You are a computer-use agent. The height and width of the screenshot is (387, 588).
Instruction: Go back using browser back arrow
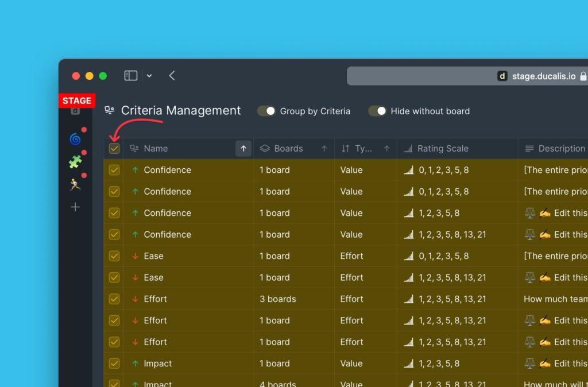[x=172, y=76]
